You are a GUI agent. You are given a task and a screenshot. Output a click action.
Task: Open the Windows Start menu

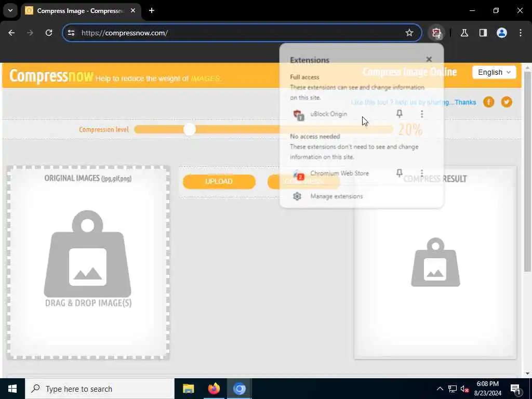click(x=12, y=389)
